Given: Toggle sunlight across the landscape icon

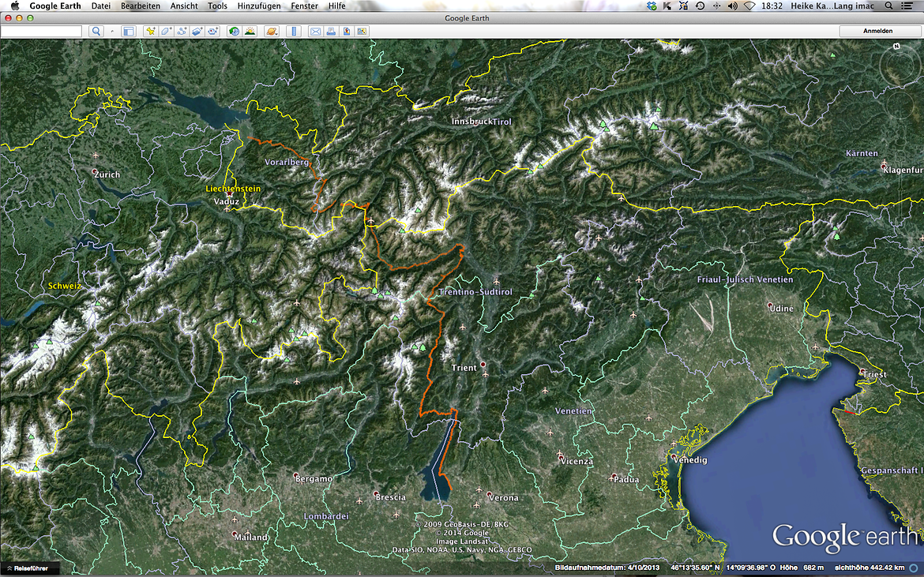Looking at the screenshot, I should [x=250, y=32].
